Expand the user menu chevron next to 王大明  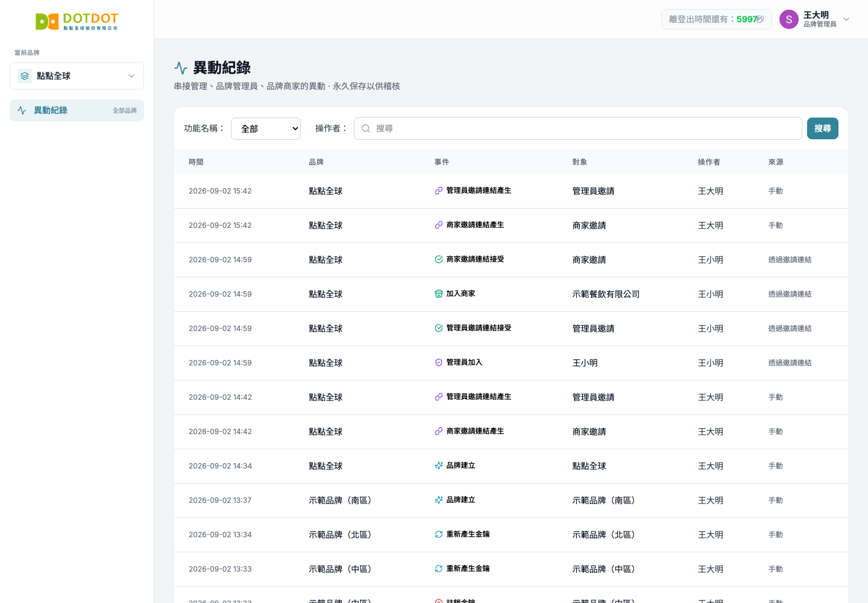[x=846, y=19]
